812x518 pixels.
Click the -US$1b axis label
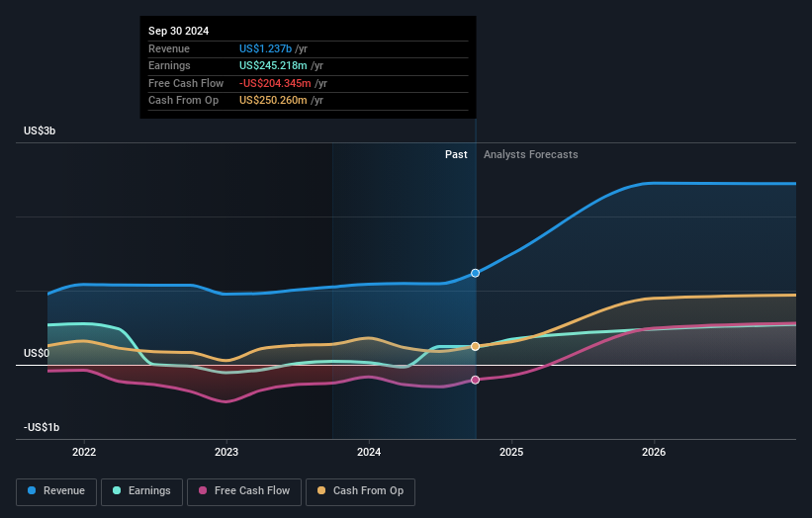click(x=42, y=427)
